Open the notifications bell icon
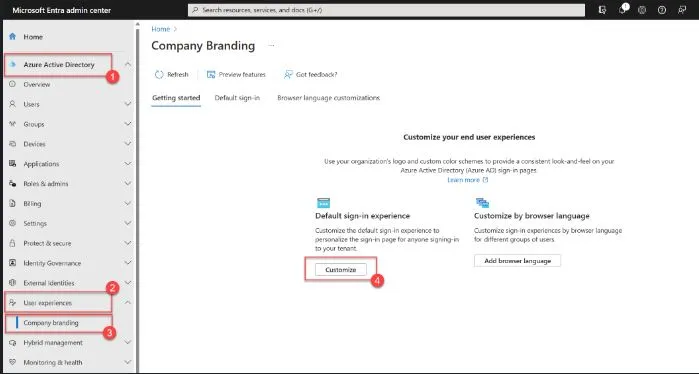This screenshot has width=699, height=374. pyautogui.click(x=622, y=10)
